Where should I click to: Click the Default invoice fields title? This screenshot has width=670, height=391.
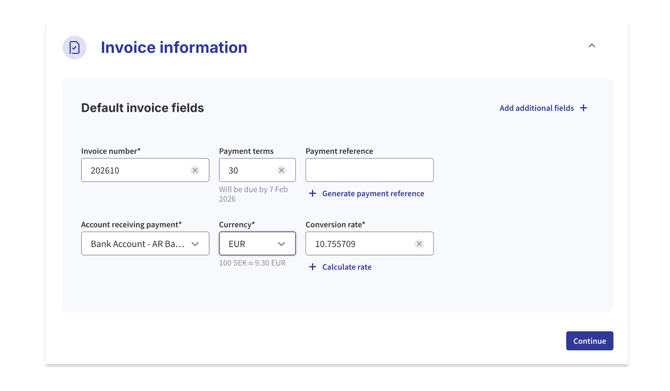tap(142, 108)
